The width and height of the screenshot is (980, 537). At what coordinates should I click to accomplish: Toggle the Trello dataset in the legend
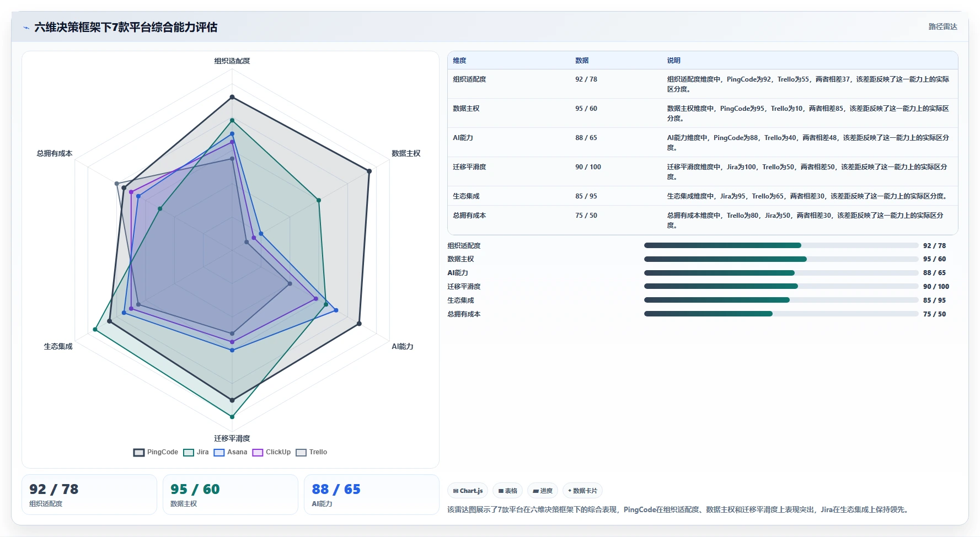pyautogui.click(x=312, y=452)
